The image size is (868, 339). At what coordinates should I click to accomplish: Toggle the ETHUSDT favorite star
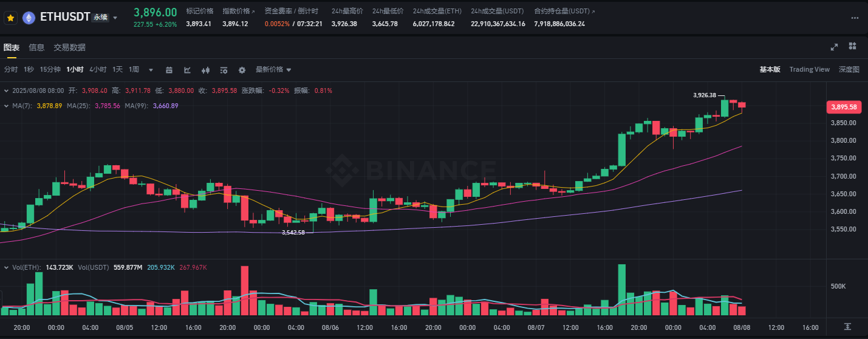(x=10, y=18)
